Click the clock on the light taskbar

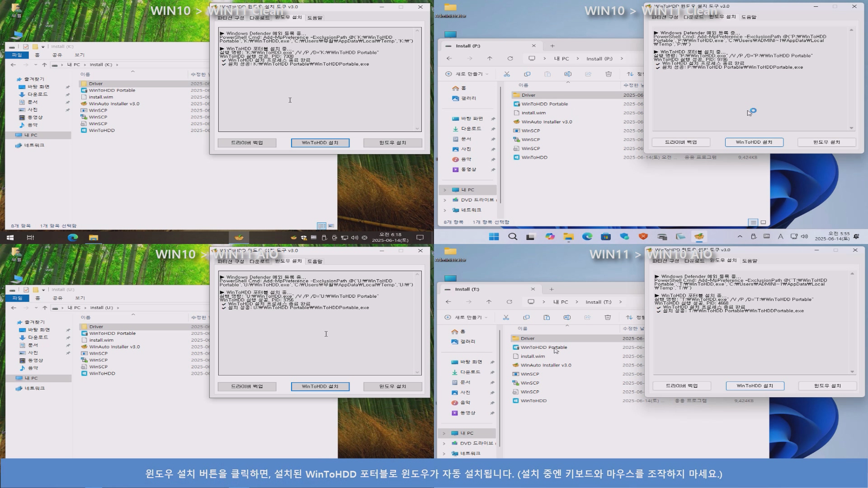pyautogui.click(x=832, y=236)
